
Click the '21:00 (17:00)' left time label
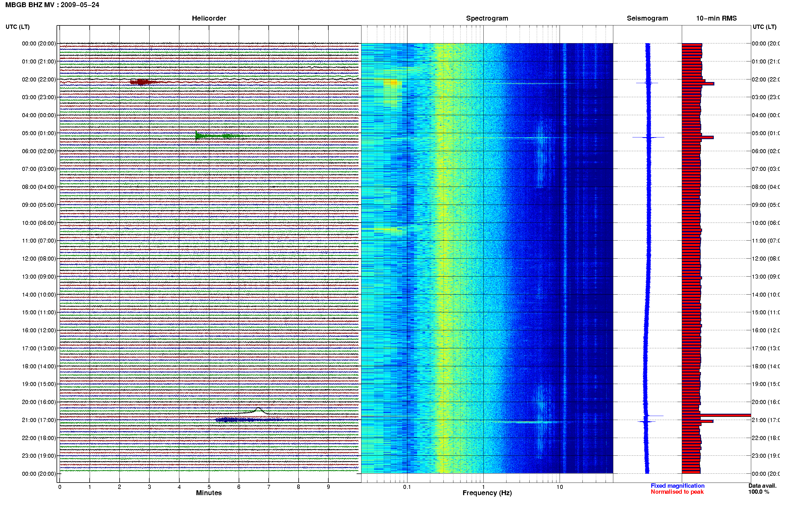coord(39,420)
